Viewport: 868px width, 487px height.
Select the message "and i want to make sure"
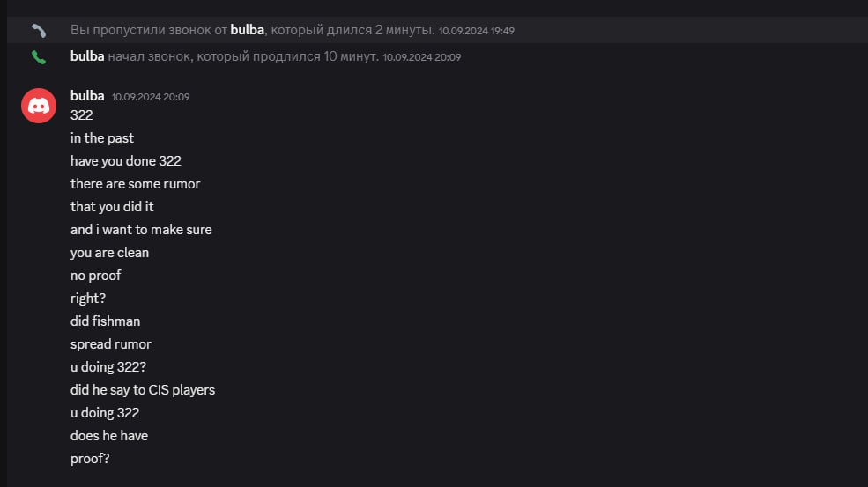tap(141, 230)
